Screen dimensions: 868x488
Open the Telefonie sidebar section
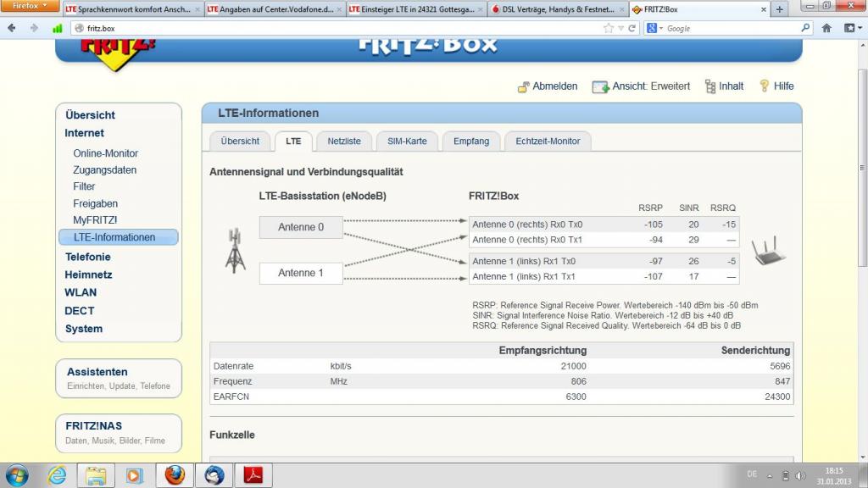tap(87, 257)
